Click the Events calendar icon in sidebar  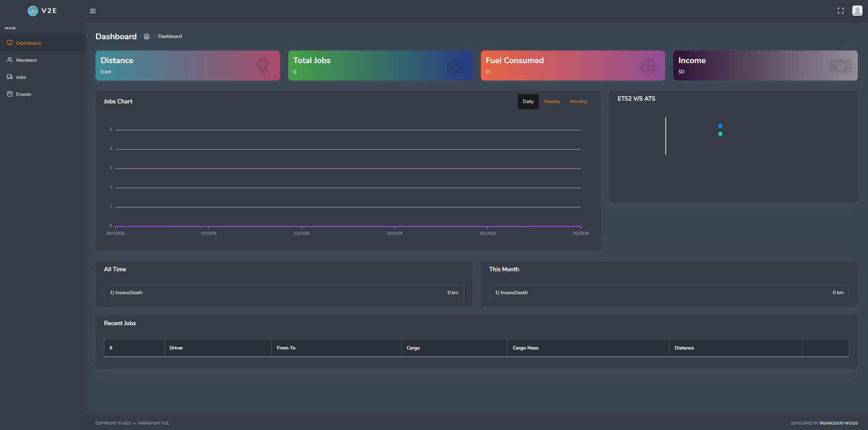(10, 94)
